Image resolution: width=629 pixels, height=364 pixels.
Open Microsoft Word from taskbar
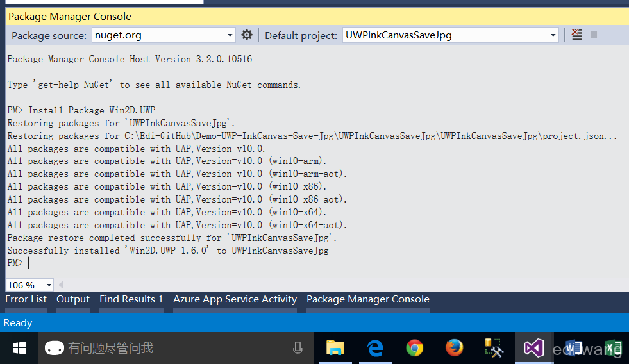click(x=574, y=348)
